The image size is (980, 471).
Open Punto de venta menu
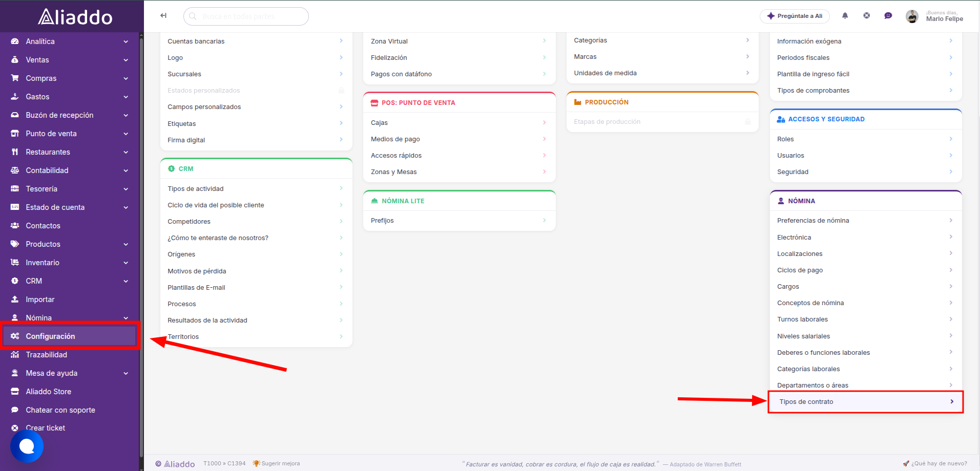[70, 134]
